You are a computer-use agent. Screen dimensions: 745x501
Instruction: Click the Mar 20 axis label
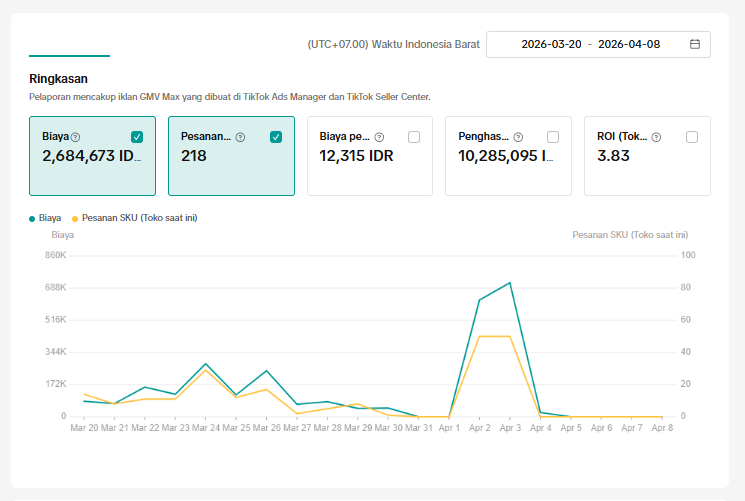click(84, 428)
